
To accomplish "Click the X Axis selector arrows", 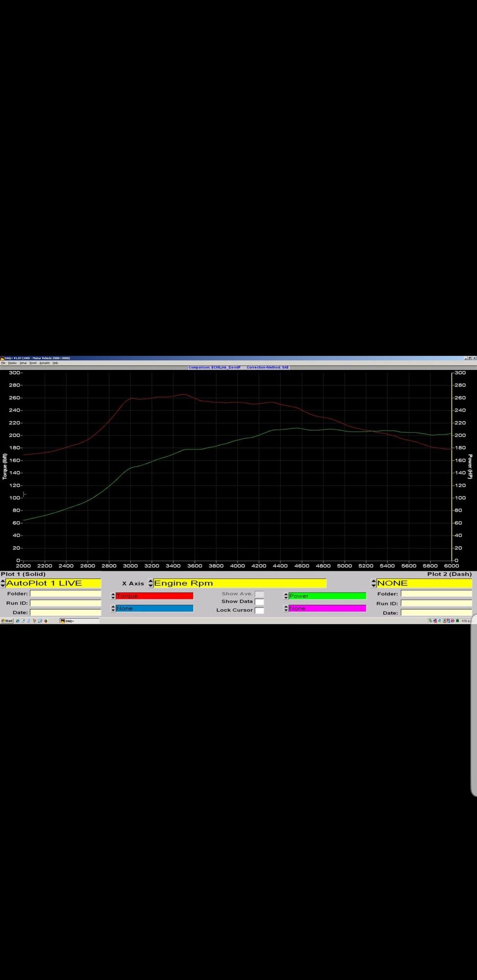I will [151, 583].
